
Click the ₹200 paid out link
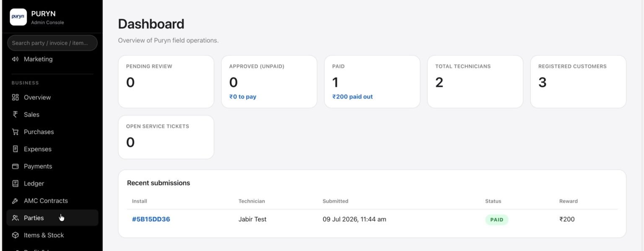pyautogui.click(x=353, y=97)
